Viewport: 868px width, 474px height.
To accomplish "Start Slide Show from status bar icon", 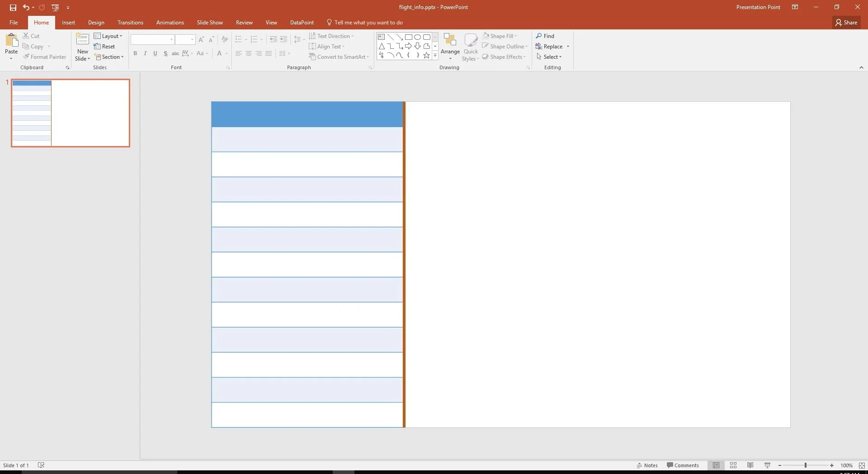I will [767, 465].
